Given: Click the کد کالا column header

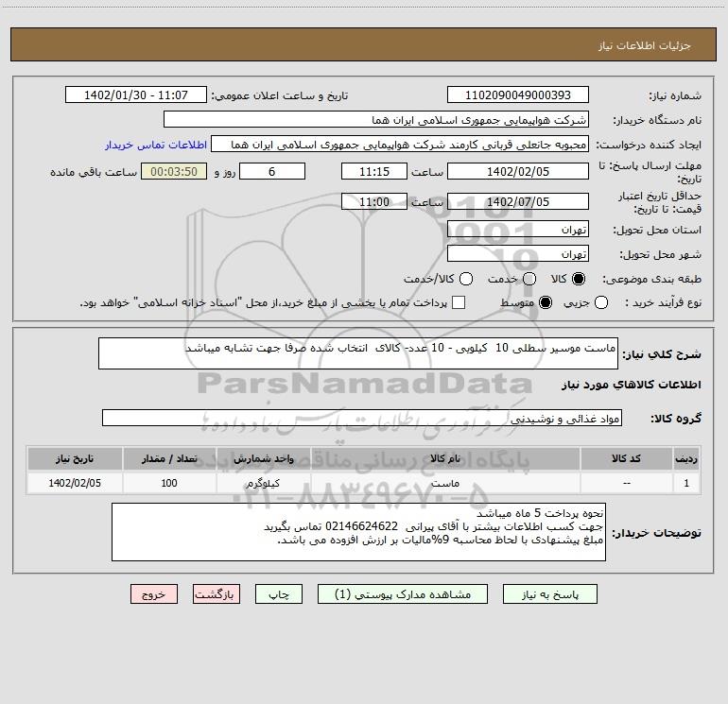Looking at the screenshot, I should (x=626, y=459).
